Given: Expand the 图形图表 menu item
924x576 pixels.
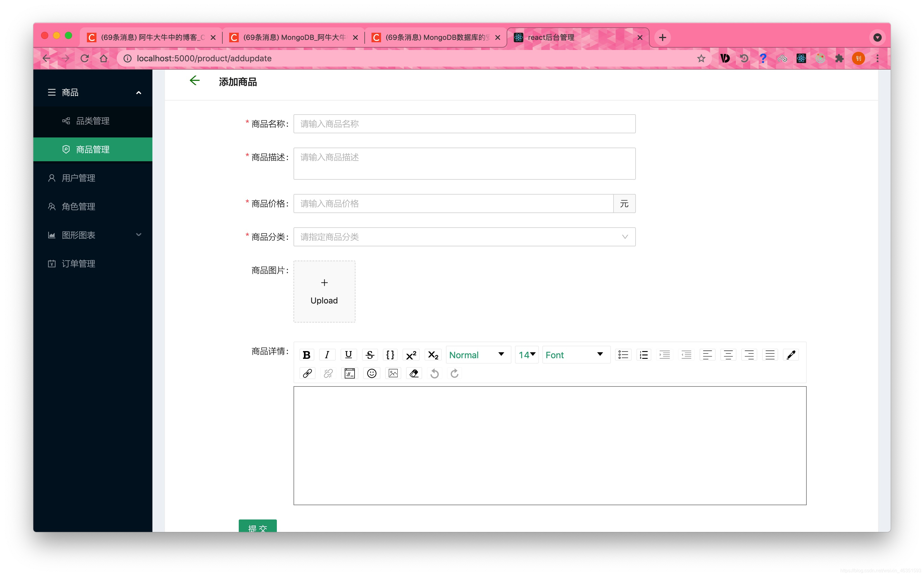Looking at the screenshot, I should 93,235.
